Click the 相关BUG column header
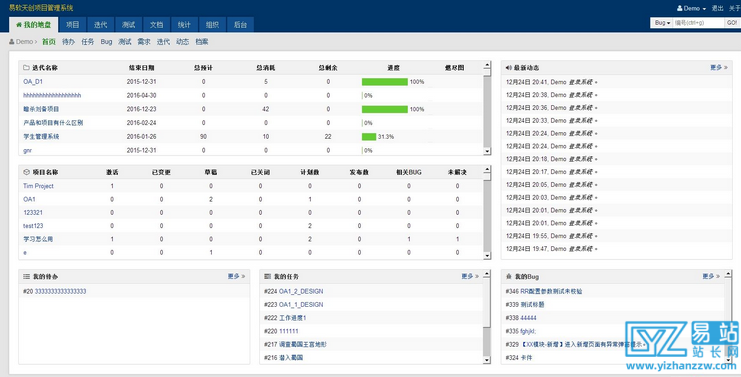 (x=409, y=172)
